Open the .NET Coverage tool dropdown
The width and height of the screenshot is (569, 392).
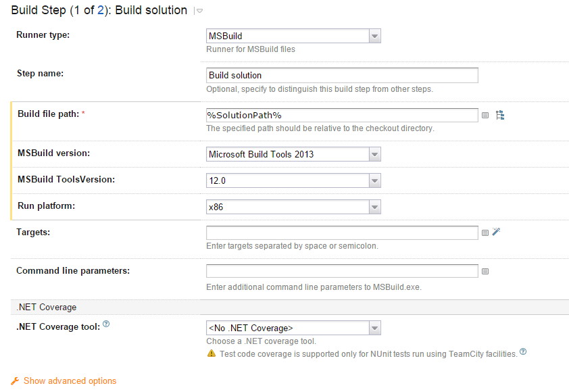click(x=375, y=328)
